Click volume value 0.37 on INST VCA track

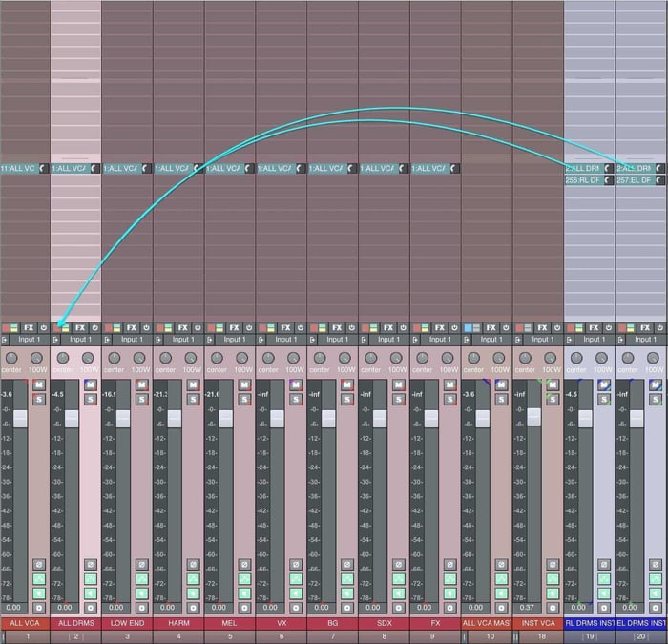(527, 608)
